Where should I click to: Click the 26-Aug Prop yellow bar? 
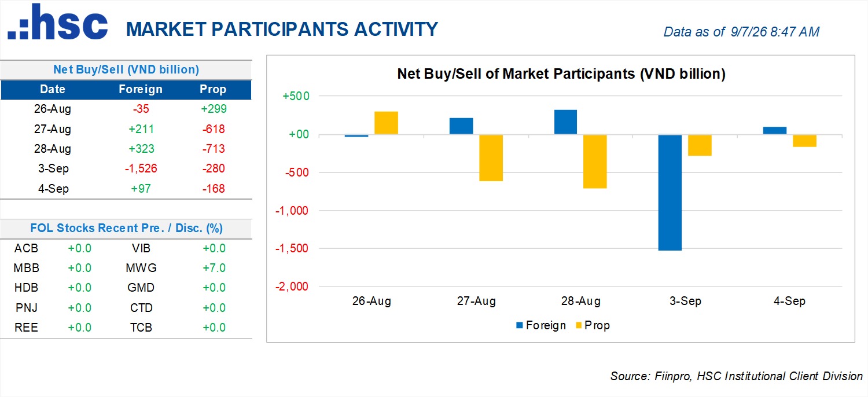click(x=386, y=123)
